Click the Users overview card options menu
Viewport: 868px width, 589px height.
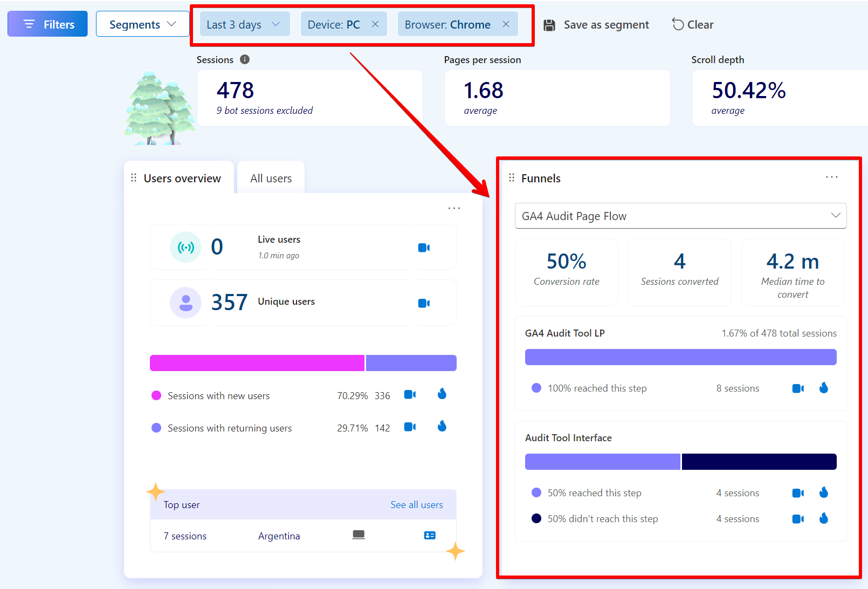tap(453, 208)
